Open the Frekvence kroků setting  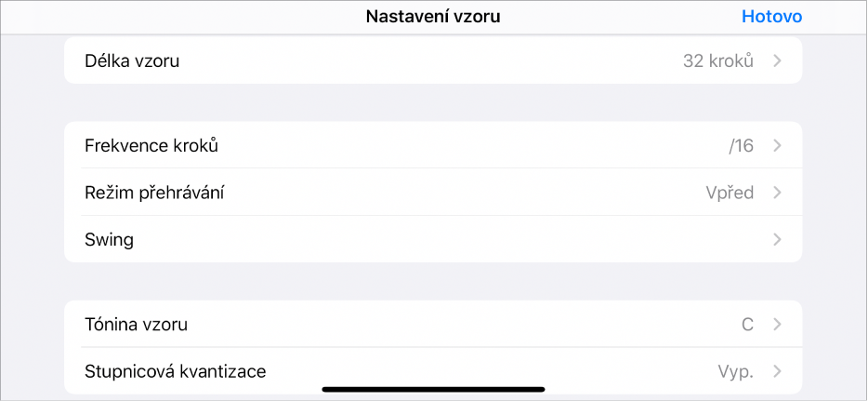[x=151, y=146]
